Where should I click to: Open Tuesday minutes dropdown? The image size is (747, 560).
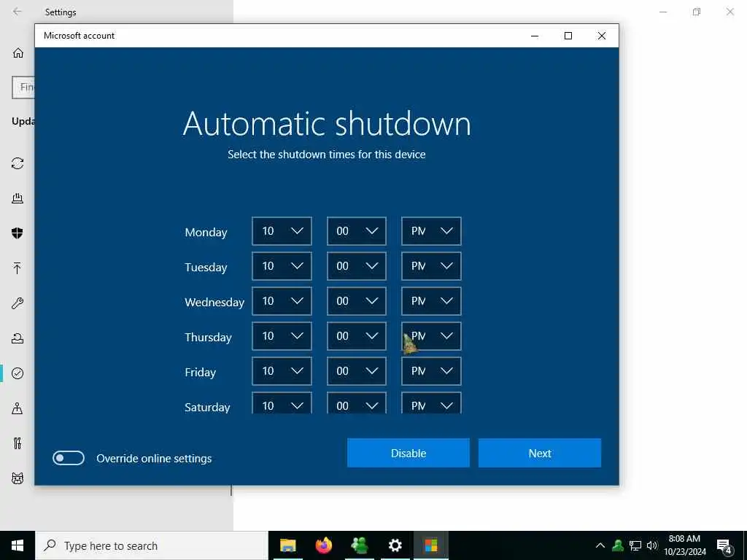(356, 266)
